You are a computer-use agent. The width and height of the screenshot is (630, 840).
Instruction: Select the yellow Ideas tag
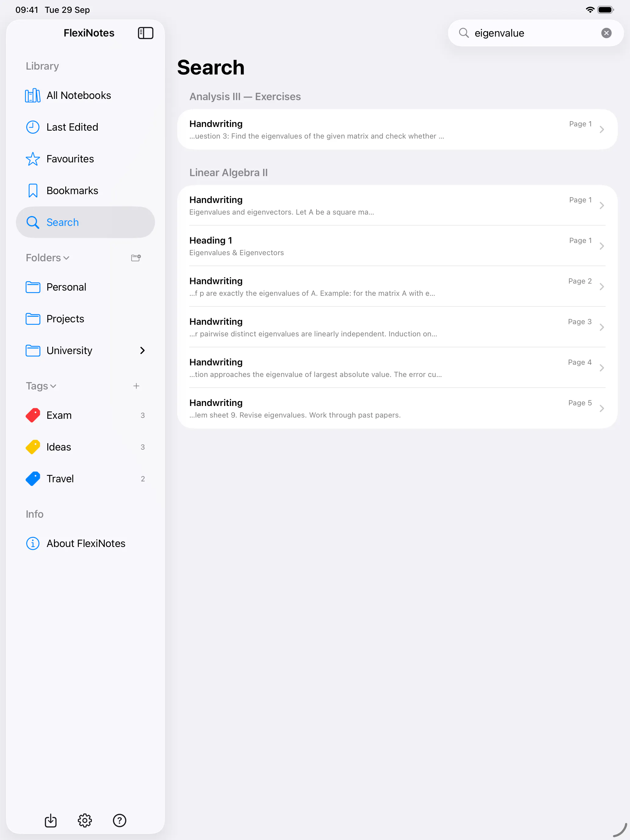[x=85, y=447]
